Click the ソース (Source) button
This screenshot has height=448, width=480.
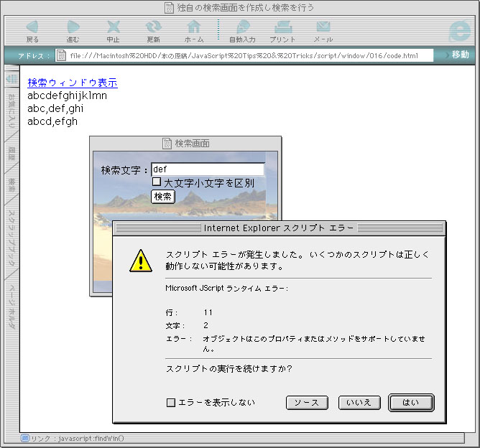[307, 403]
